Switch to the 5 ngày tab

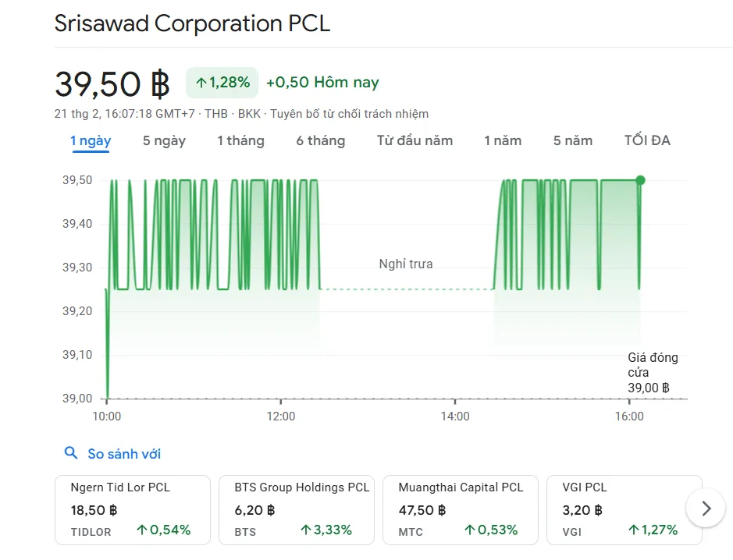[x=164, y=141]
